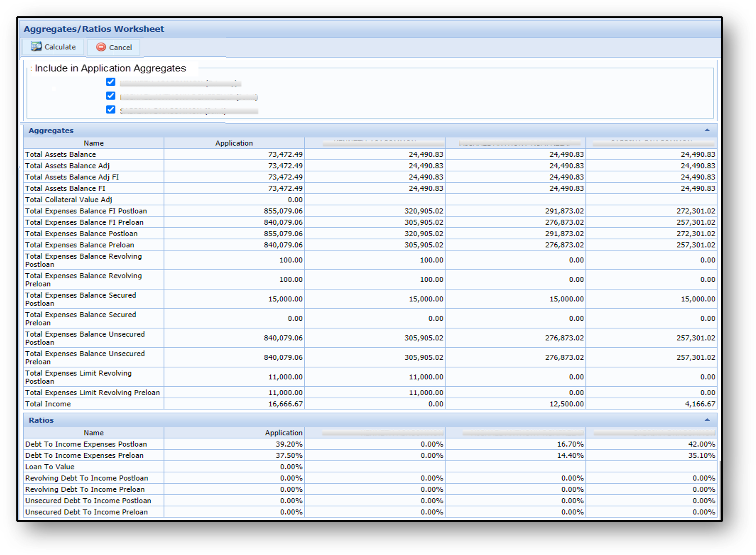Screen dimensions: 756x555
Task: Click the Application Total Income value 16,666.67
Action: click(285, 404)
